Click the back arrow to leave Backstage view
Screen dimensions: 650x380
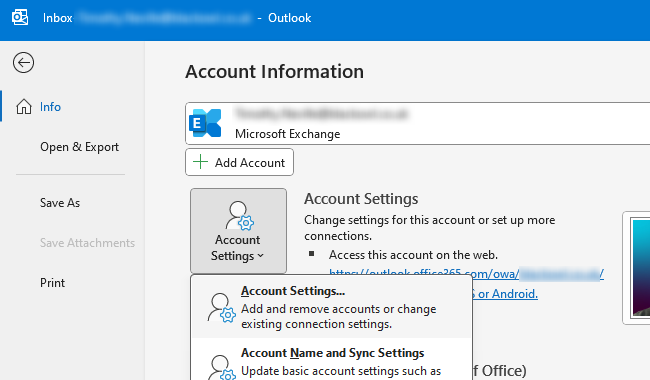(23, 63)
